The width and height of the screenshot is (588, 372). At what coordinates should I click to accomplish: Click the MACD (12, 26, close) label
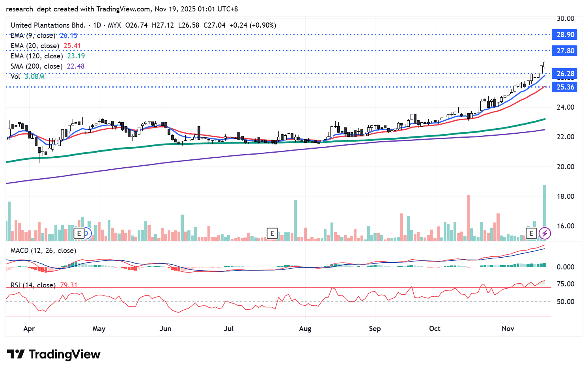(43, 250)
